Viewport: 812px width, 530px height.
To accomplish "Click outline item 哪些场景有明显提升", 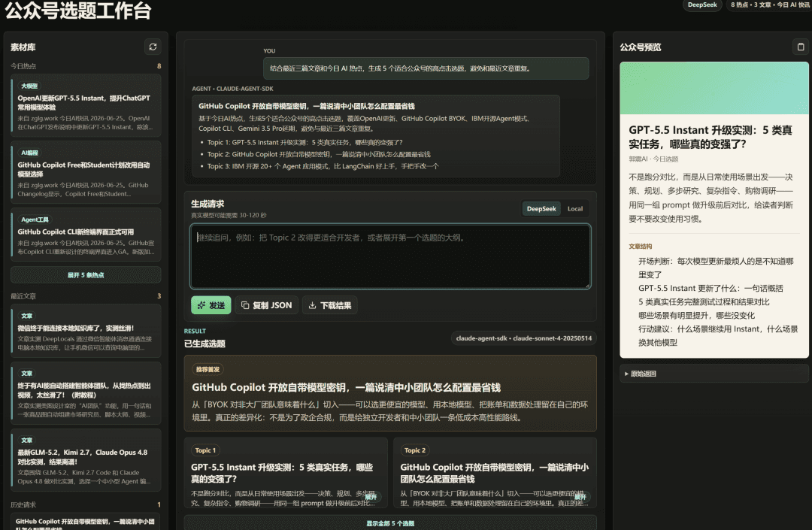I will (x=696, y=315).
